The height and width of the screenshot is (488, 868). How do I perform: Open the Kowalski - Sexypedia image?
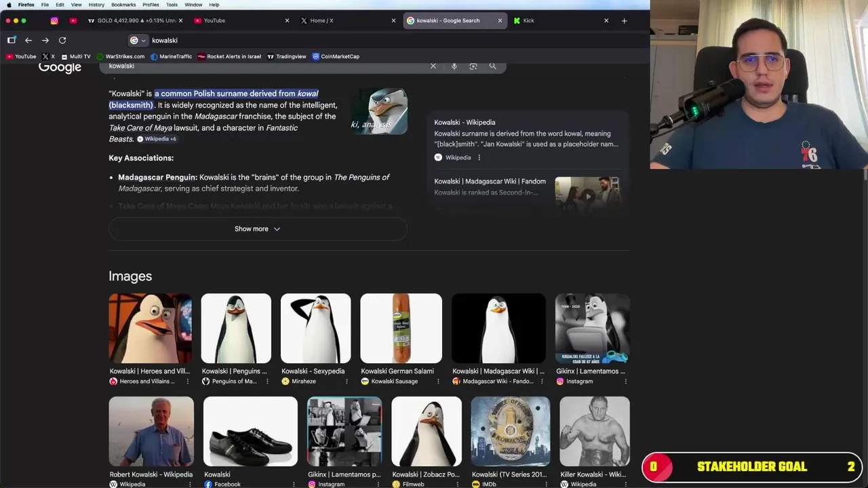click(315, 328)
